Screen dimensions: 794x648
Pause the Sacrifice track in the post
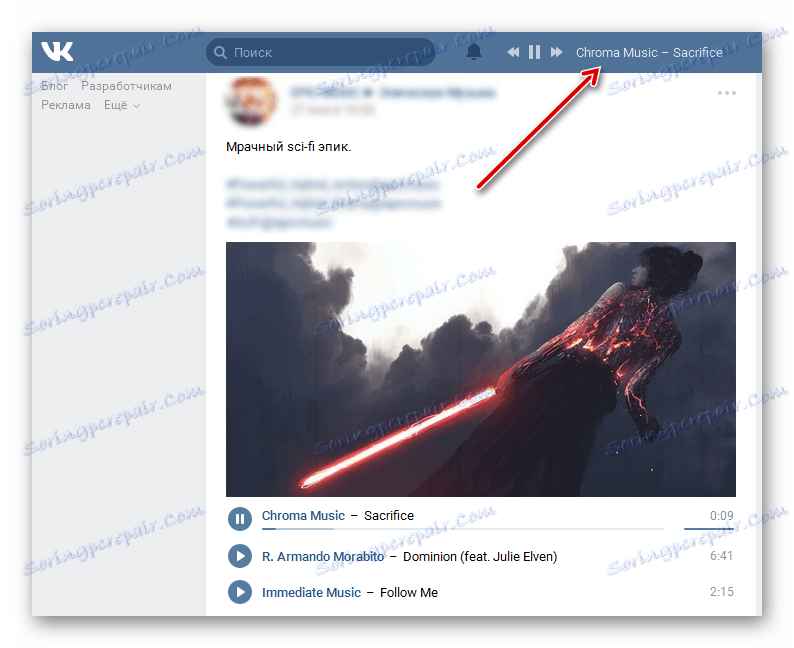pyautogui.click(x=240, y=519)
